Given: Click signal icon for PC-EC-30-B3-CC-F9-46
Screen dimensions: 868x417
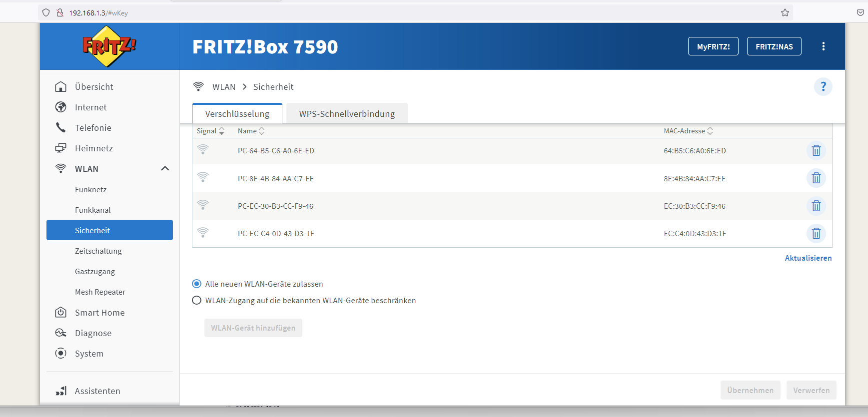Looking at the screenshot, I should 203,205.
